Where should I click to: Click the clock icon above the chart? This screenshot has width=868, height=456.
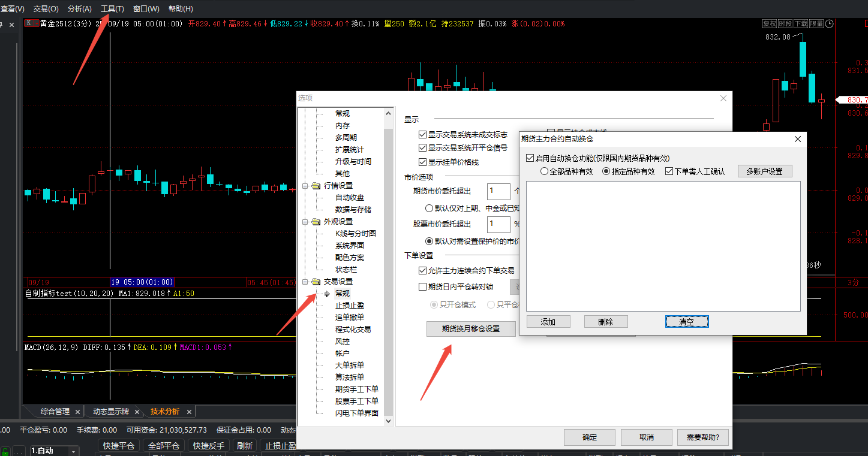tap(830, 24)
